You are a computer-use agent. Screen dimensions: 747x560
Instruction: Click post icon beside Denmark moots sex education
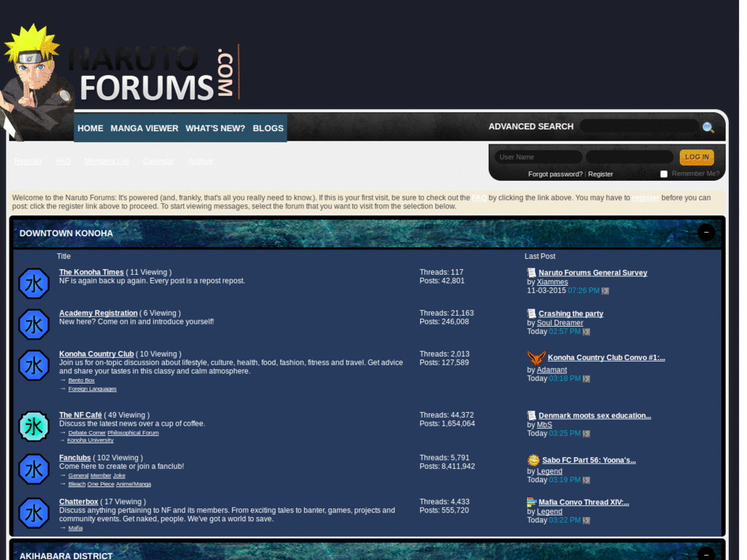(x=532, y=416)
